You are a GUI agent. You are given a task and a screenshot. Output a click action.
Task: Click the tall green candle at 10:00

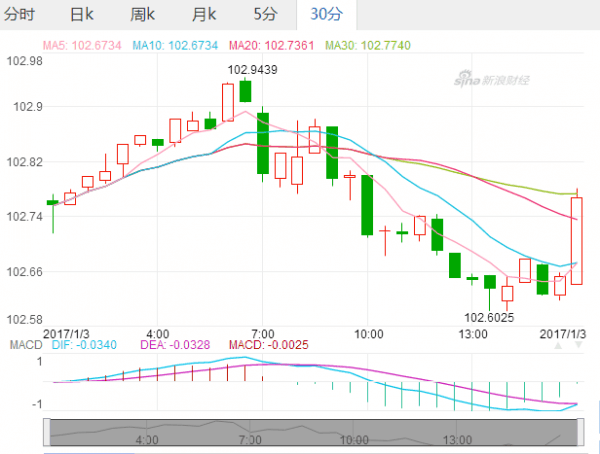pyautogui.click(x=367, y=205)
